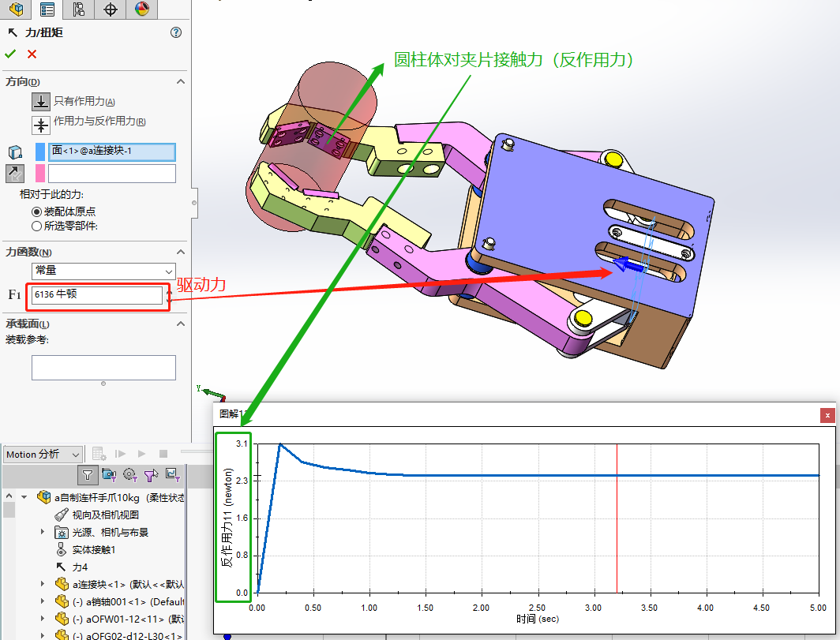This screenshot has height=640, width=840.
Task: Click the Calculate motion study icon
Action: pyautogui.click(x=99, y=454)
